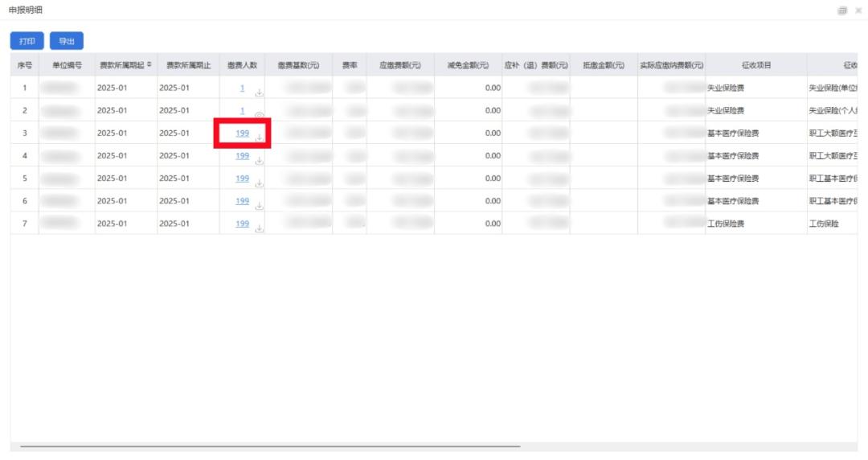Click the 征收项目 column header
The image size is (868, 460).
[755, 65]
